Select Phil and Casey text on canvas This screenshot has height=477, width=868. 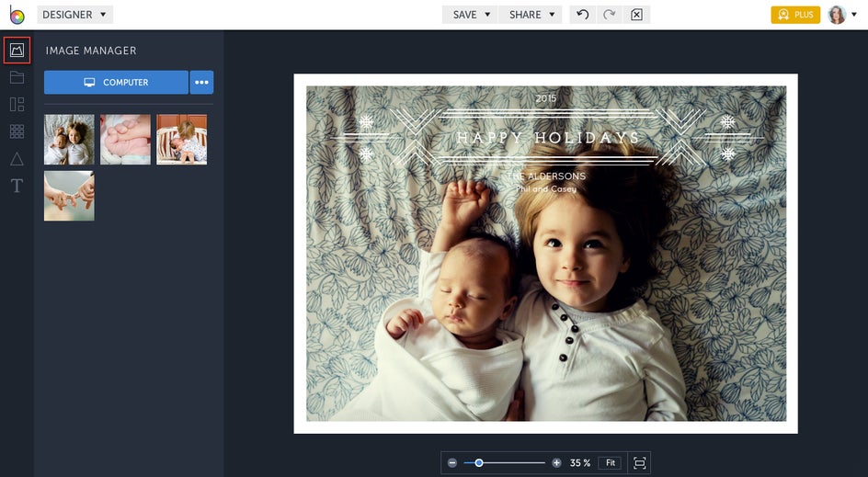546,189
